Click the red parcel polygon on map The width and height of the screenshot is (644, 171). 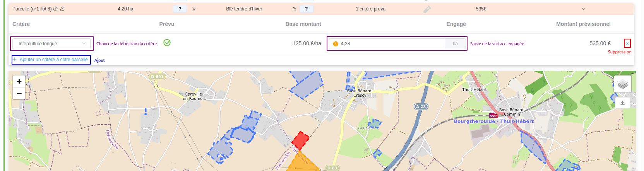click(300, 140)
